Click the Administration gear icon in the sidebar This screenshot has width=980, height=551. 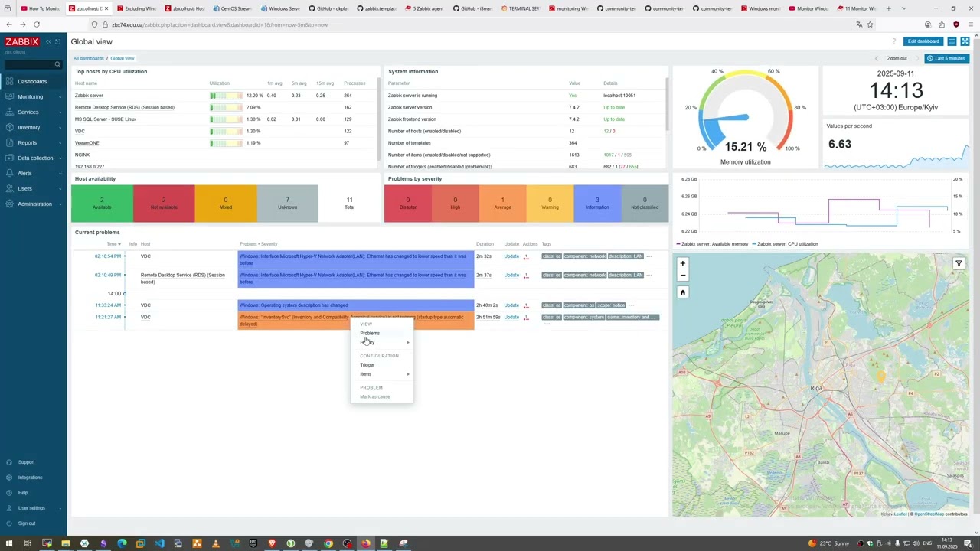click(x=10, y=204)
